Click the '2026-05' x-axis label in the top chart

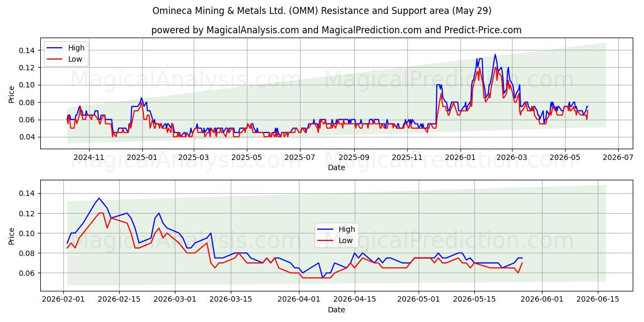[565, 157]
